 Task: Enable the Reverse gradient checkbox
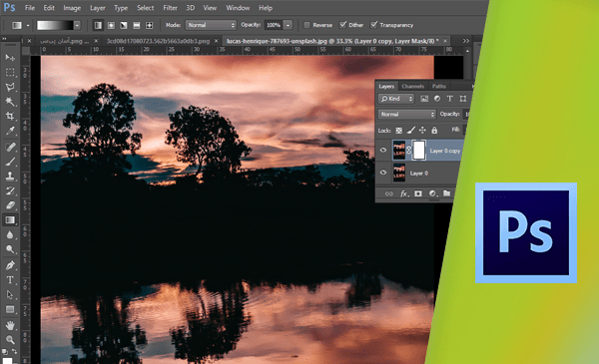pos(306,25)
